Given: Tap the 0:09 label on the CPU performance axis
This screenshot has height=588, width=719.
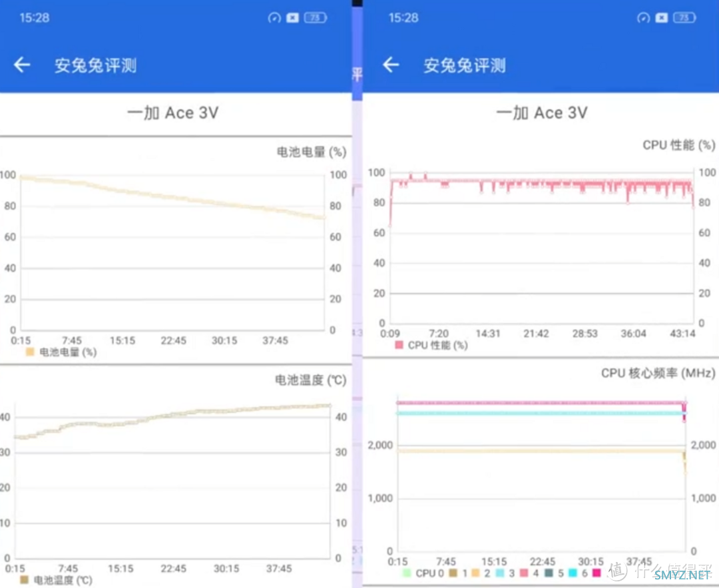Looking at the screenshot, I should tap(390, 334).
